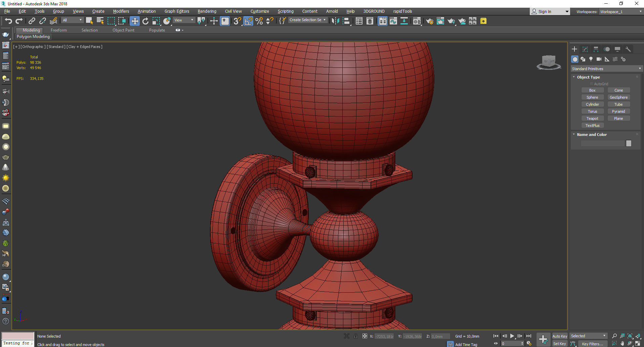Click the Sphere primitive button
Viewport: 644px width, 347px height.
[x=592, y=97]
